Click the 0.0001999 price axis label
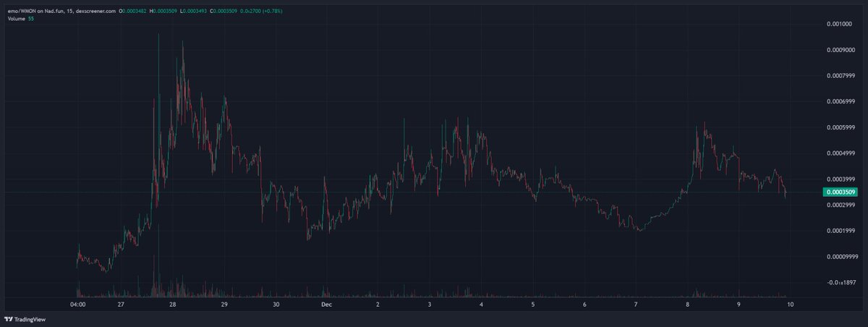The height and width of the screenshot is (327, 868). coord(841,230)
